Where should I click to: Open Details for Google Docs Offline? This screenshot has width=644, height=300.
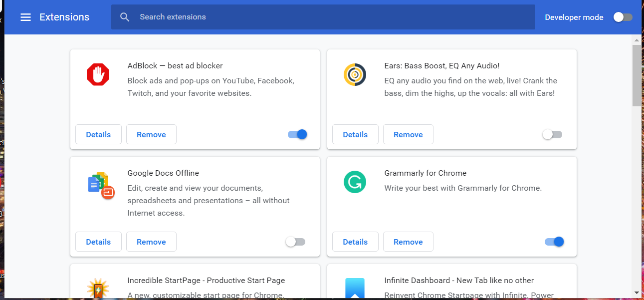click(x=98, y=242)
